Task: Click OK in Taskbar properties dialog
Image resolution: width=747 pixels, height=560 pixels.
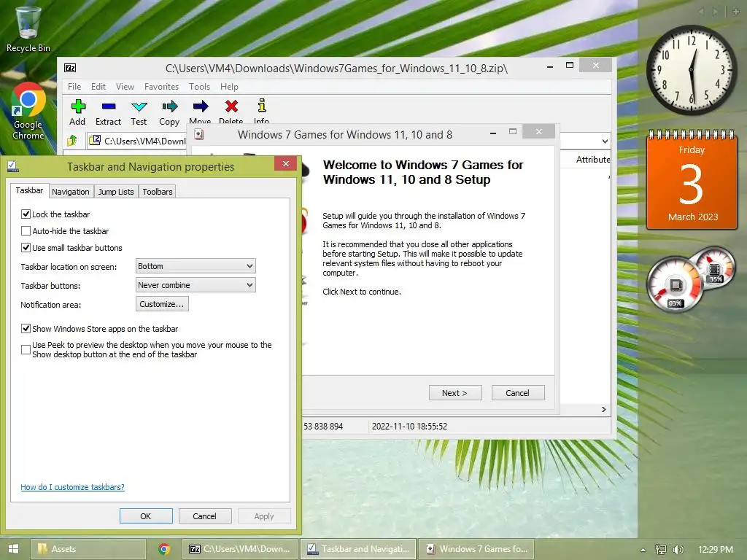Action: 146,516
